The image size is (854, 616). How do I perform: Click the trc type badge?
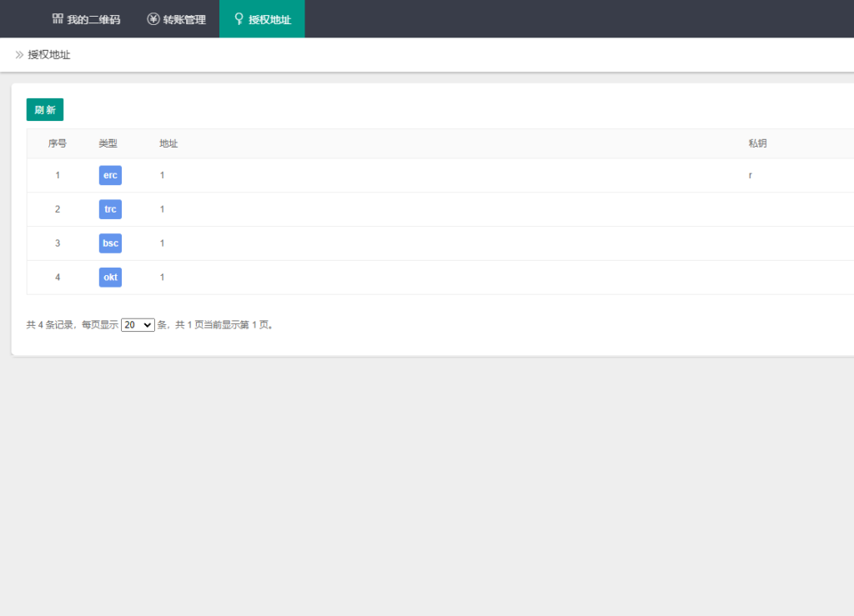[110, 209]
